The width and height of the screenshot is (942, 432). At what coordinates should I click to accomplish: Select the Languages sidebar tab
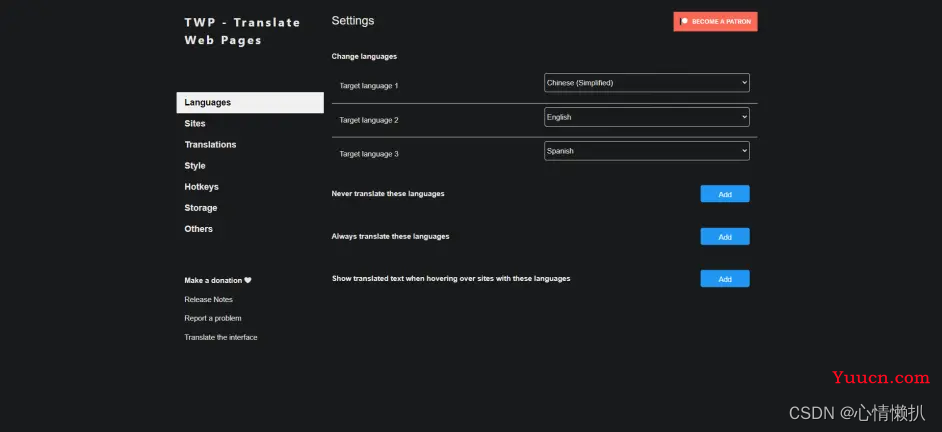250,102
